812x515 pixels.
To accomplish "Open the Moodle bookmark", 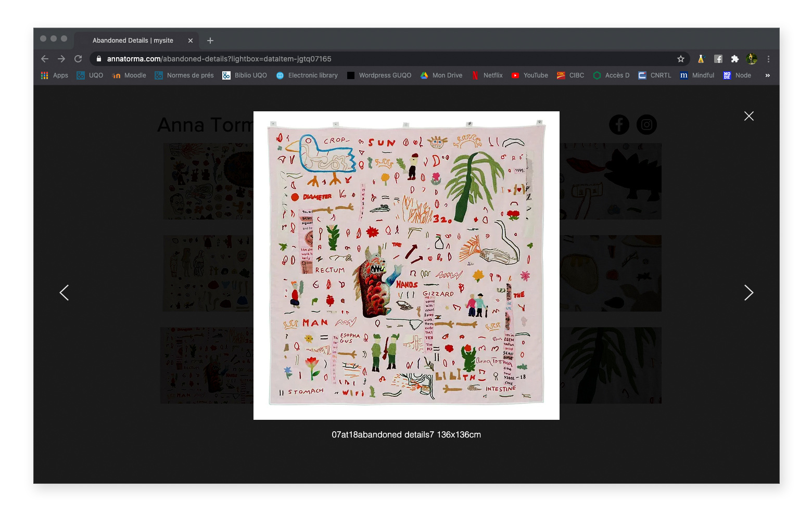I will (x=129, y=75).
